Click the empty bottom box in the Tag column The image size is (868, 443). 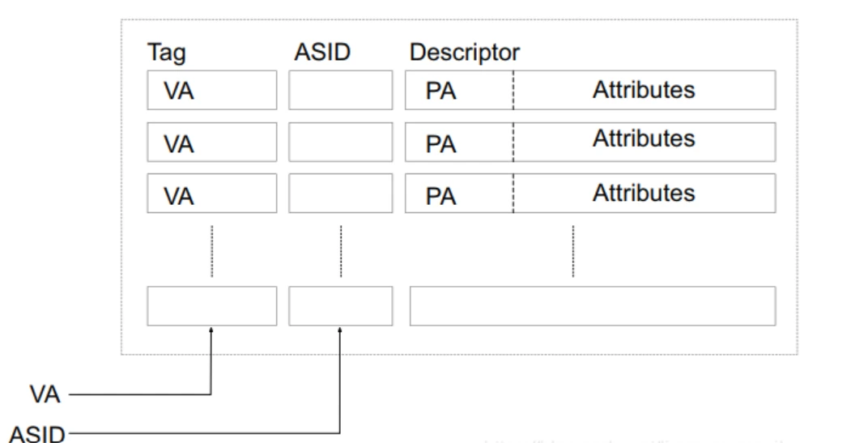tap(211, 306)
